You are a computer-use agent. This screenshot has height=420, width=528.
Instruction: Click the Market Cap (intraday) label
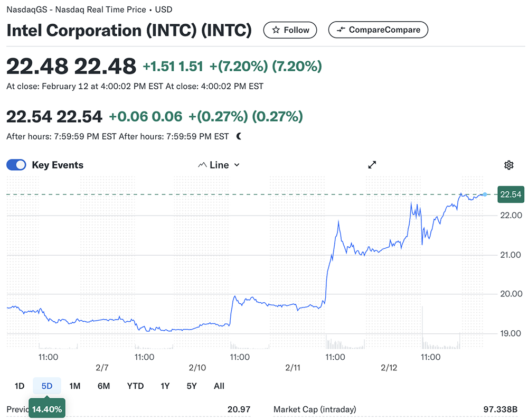tap(315, 409)
